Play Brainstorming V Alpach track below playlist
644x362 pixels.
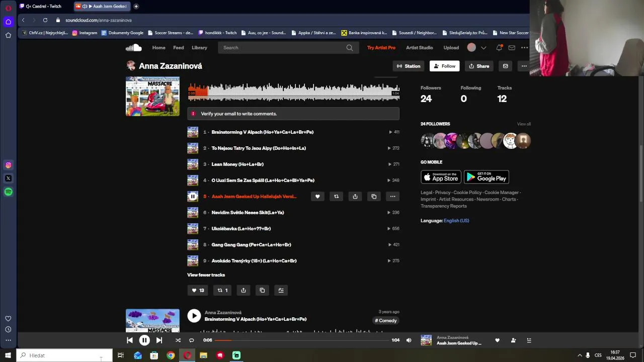tap(194, 316)
